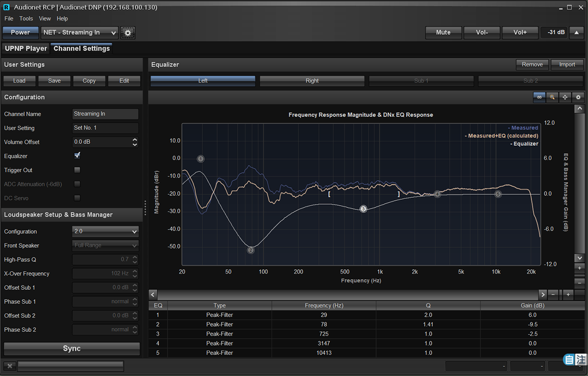The image size is (588, 376).
Task: Open graph settings gear icon
Action: (578, 97)
